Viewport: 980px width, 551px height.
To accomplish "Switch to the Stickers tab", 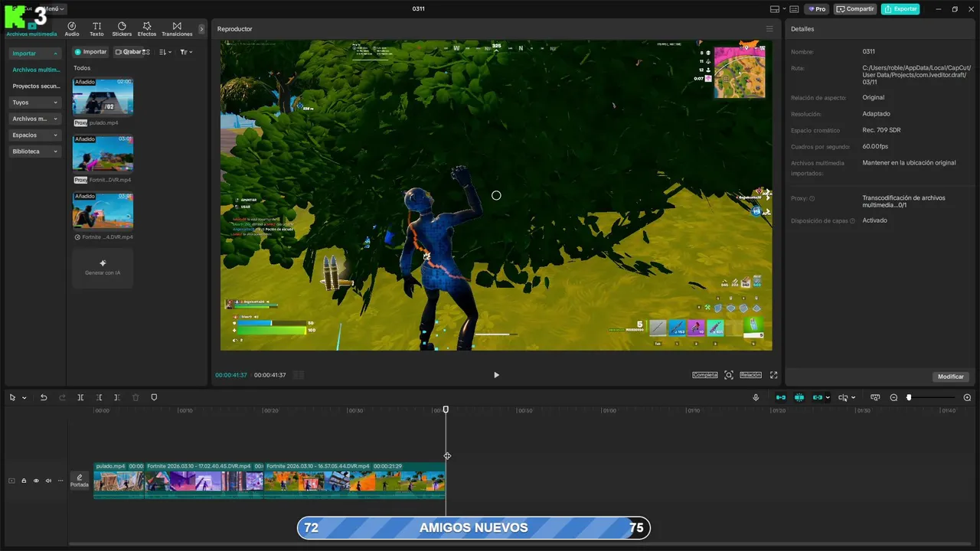I will point(122,29).
